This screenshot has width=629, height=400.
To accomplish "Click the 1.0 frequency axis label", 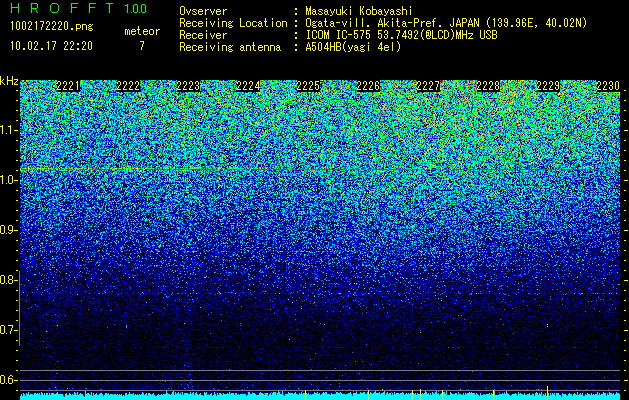I will coord(8,180).
